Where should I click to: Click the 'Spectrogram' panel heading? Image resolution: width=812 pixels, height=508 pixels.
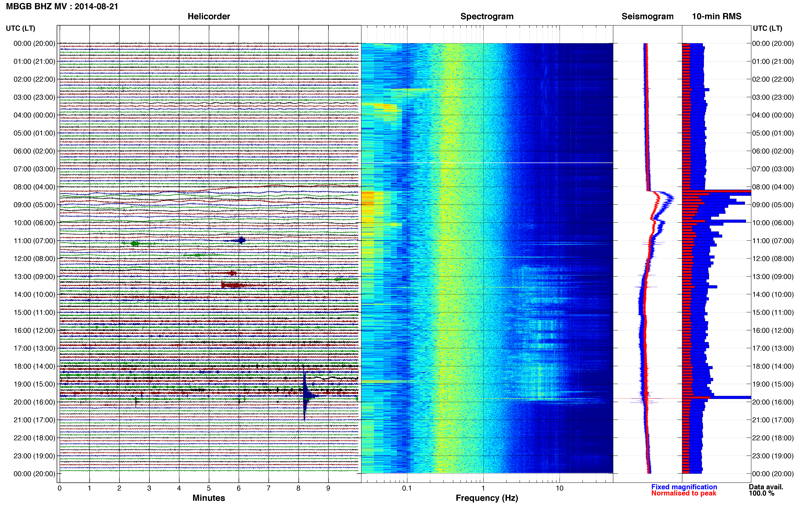(487, 16)
